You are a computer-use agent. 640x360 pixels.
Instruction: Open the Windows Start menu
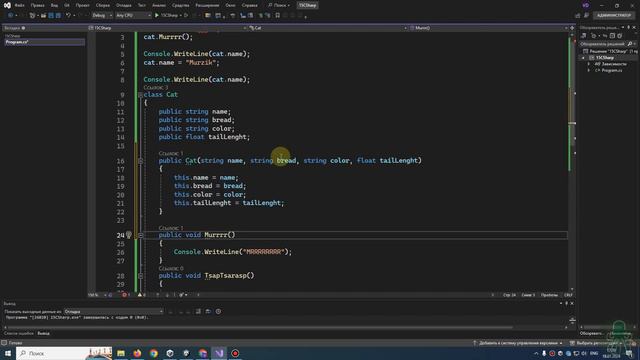(8, 353)
